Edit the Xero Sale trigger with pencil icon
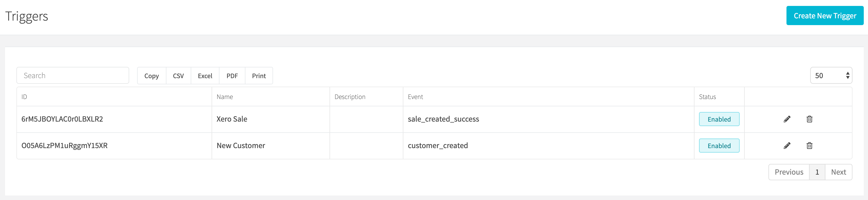Viewport: 868px width, 200px height. click(787, 119)
